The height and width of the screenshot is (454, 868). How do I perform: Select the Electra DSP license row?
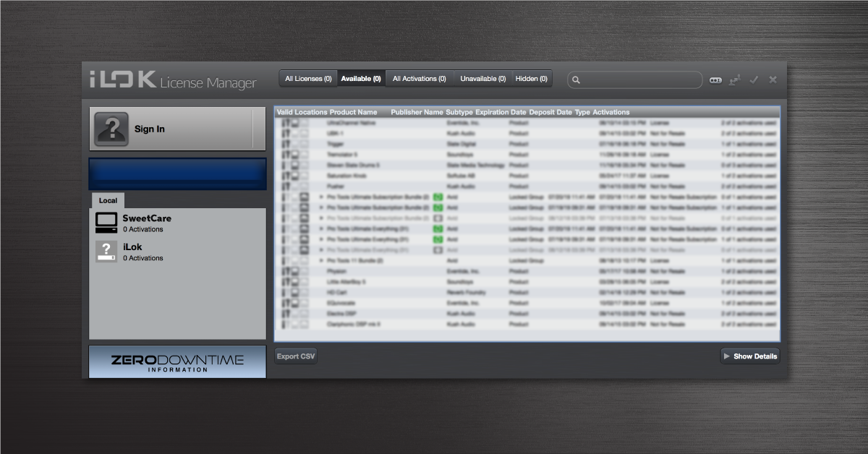click(x=527, y=314)
